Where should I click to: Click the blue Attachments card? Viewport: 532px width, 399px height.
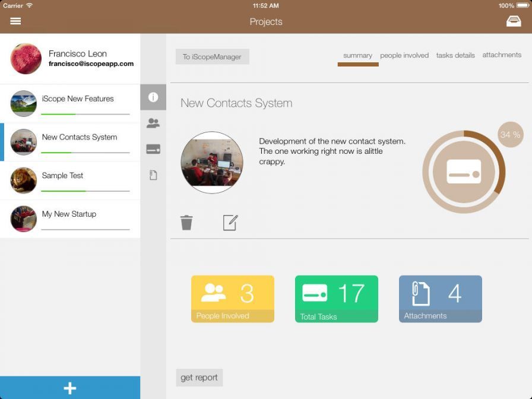[x=440, y=299]
